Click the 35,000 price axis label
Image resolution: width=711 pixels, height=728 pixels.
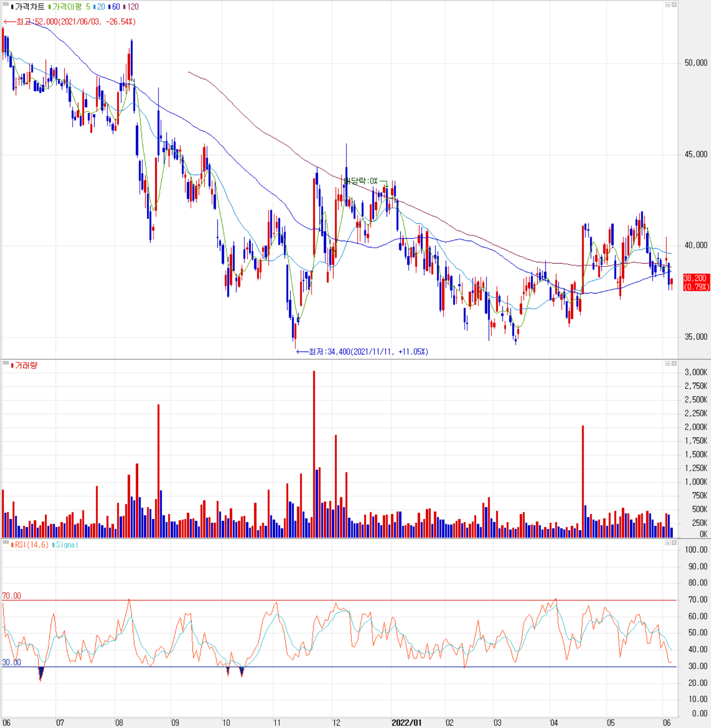[x=696, y=337]
